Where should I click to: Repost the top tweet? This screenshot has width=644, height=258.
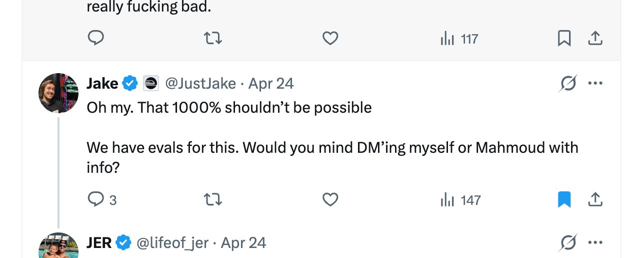click(x=213, y=39)
